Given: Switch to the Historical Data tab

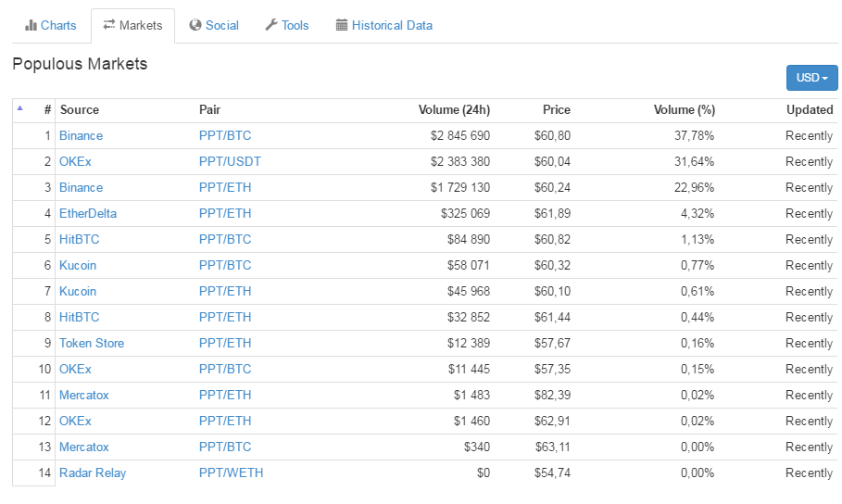Looking at the screenshot, I should pyautogui.click(x=383, y=25).
